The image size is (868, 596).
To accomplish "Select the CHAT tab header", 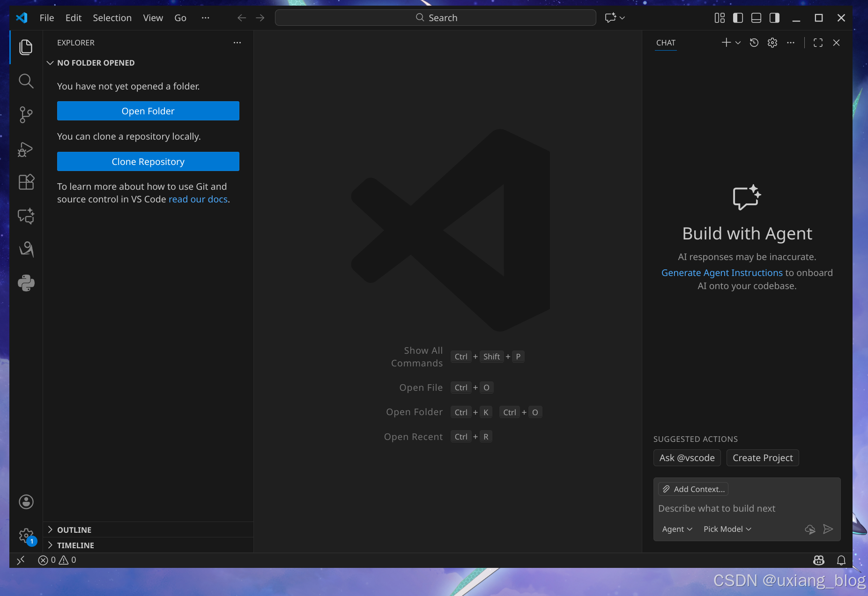I will coord(666,43).
